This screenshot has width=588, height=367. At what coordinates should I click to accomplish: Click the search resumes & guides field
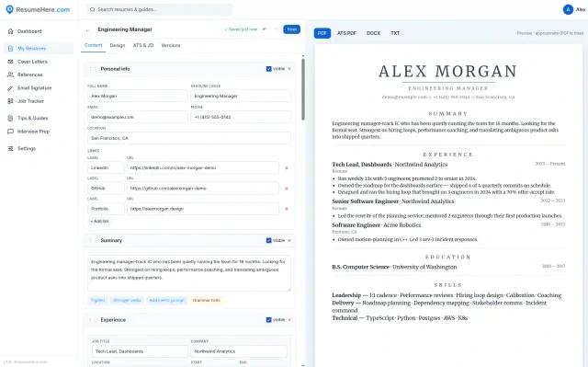159,9
